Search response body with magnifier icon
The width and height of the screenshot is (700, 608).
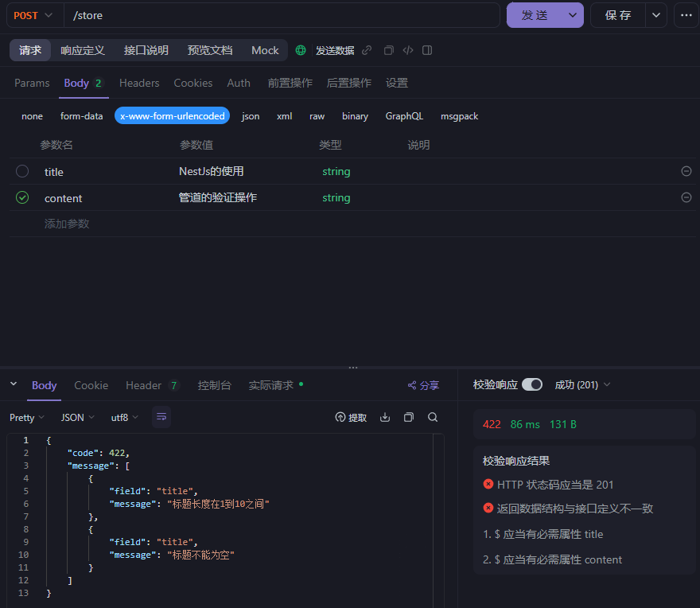433,417
